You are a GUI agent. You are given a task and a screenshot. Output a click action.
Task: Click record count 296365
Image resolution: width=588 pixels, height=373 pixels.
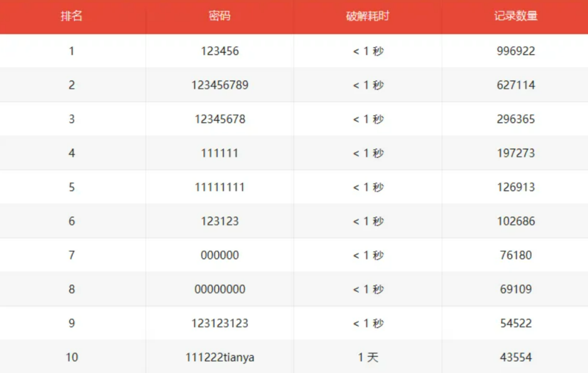click(516, 119)
